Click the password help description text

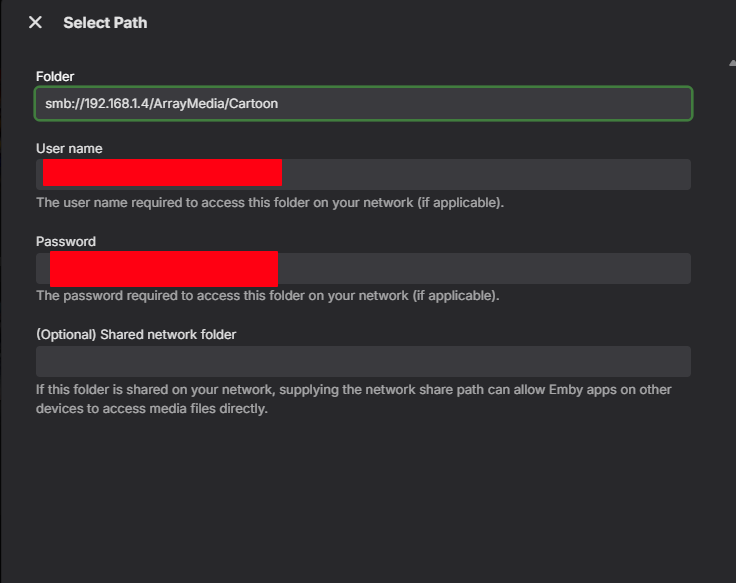pyautogui.click(x=267, y=296)
